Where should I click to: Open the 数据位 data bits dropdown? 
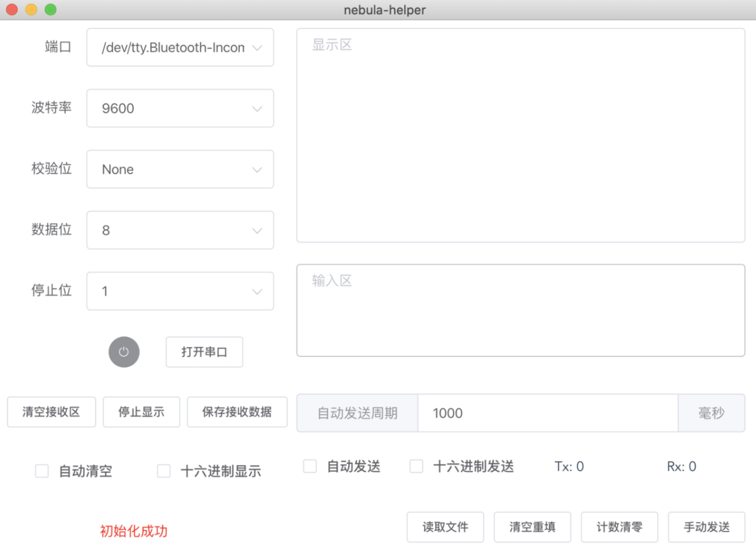180,230
